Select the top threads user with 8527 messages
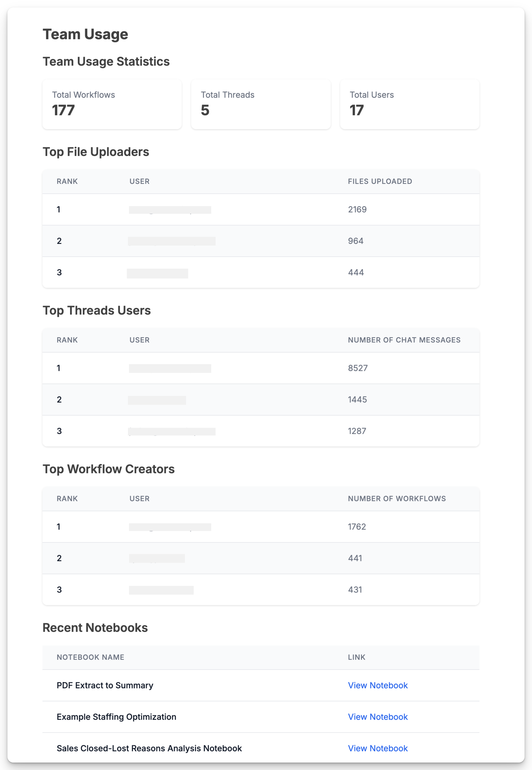This screenshot has width=532, height=770. 261,368
